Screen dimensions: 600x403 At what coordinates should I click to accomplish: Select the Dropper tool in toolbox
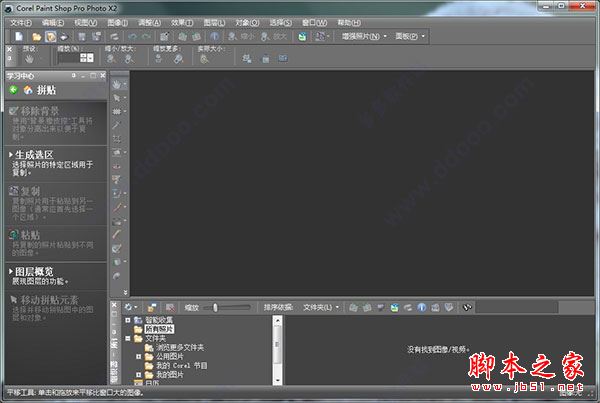coord(117,126)
